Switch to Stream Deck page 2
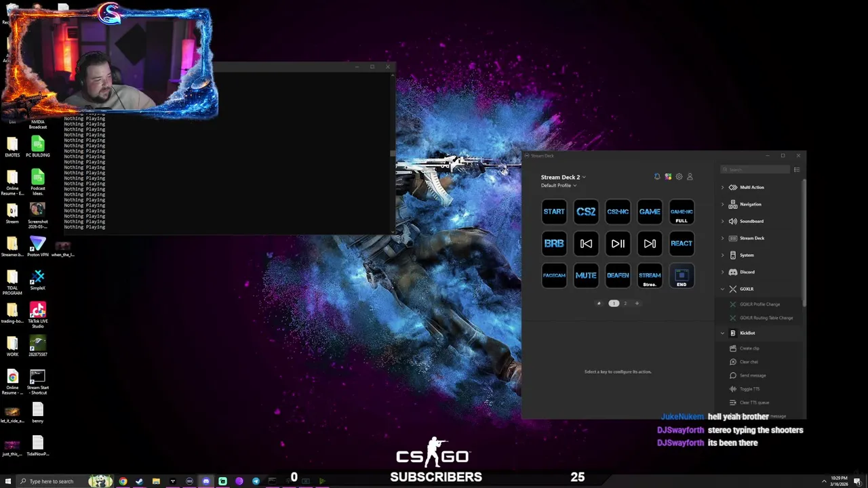The image size is (868, 488). tap(625, 303)
